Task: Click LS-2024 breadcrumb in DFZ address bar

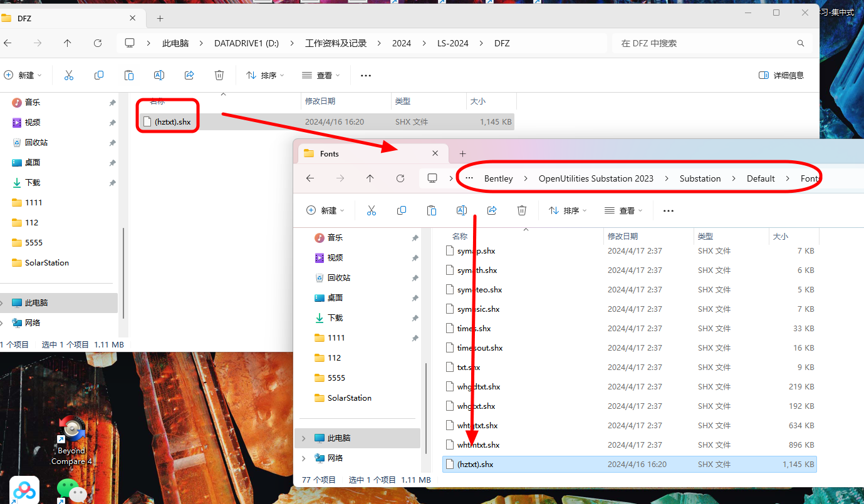Action: coord(453,43)
